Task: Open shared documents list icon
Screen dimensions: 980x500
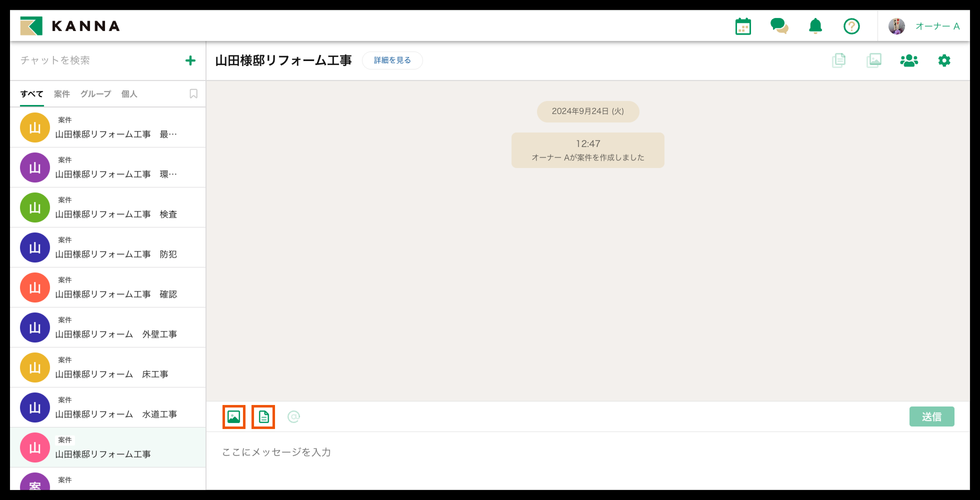Action: 838,60
